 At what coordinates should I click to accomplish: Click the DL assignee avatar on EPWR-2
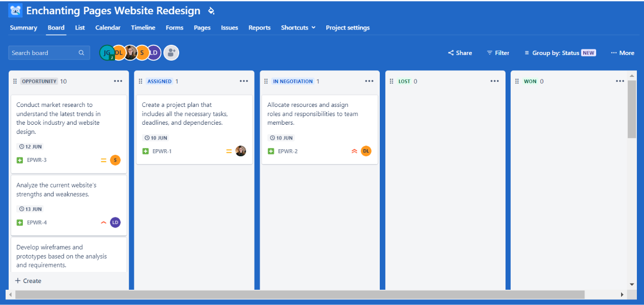366,151
